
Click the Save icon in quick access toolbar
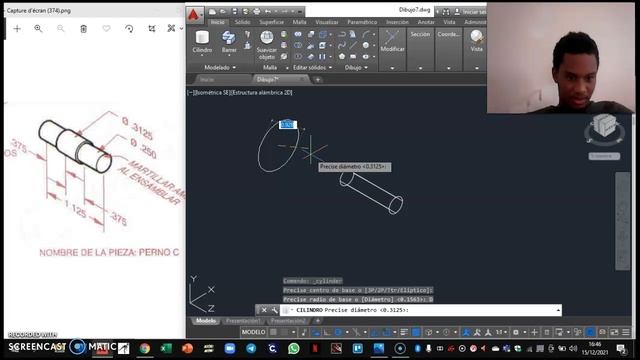(234, 11)
